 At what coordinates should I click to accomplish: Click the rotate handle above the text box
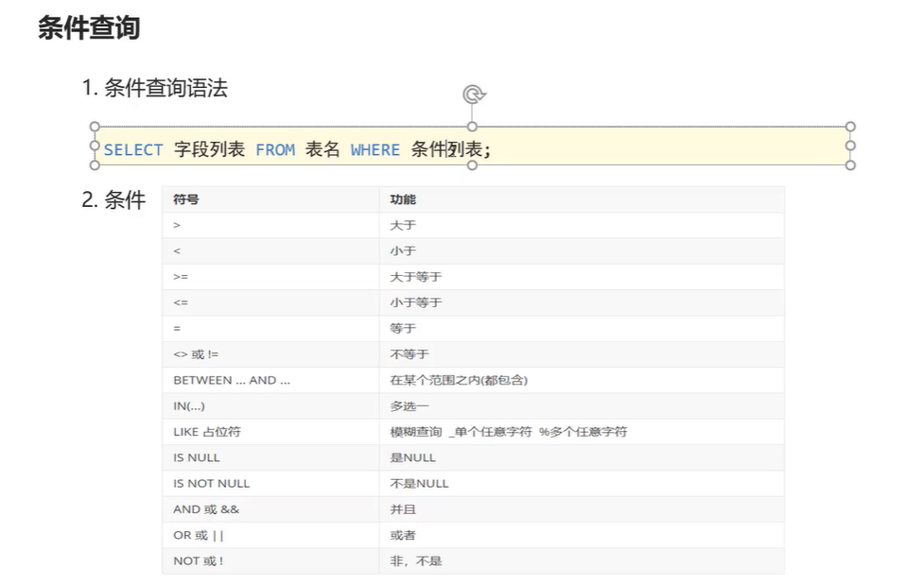[474, 95]
